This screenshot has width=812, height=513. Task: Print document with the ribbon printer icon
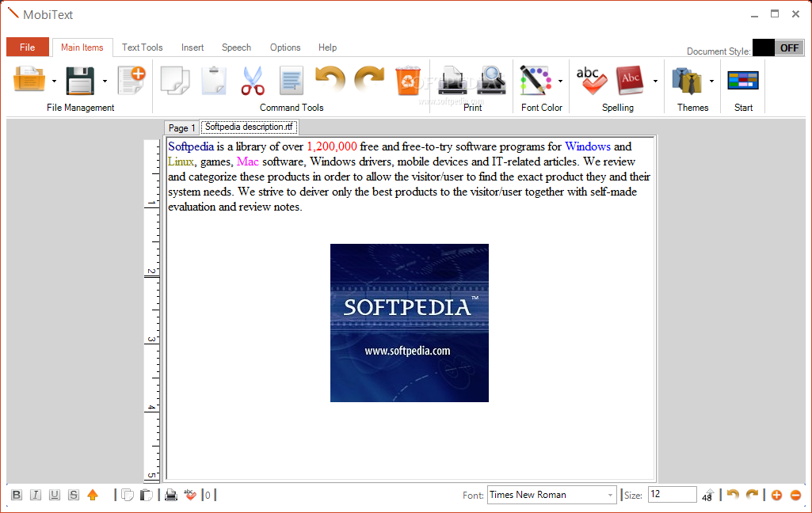[x=453, y=80]
